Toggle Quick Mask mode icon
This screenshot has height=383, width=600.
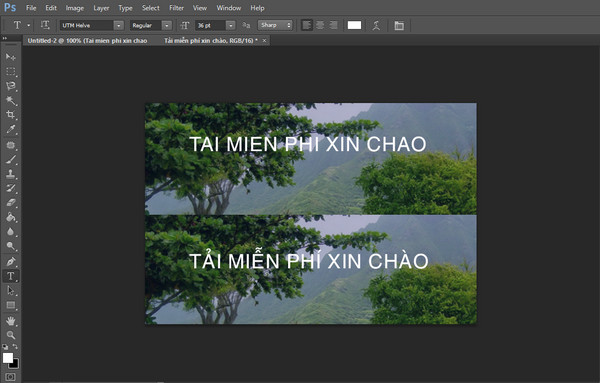[10, 377]
